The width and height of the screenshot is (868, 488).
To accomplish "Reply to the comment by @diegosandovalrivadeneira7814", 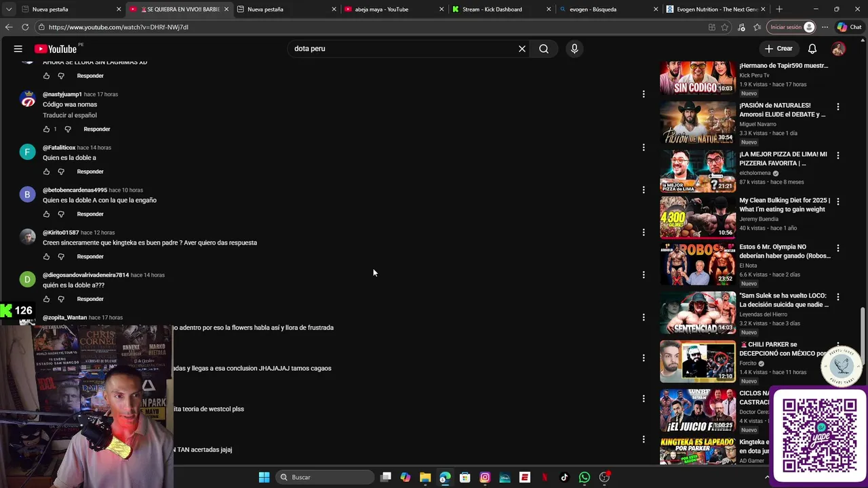I will point(90,299).
